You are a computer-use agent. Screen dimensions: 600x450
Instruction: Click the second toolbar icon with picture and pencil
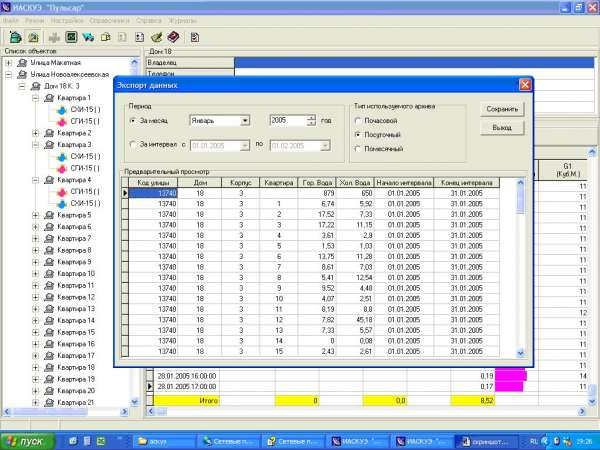coord(33,37)
